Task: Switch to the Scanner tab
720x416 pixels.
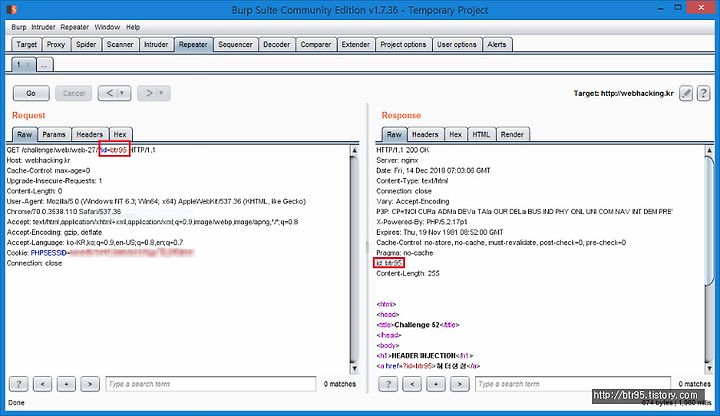Action: pos(120,45)
